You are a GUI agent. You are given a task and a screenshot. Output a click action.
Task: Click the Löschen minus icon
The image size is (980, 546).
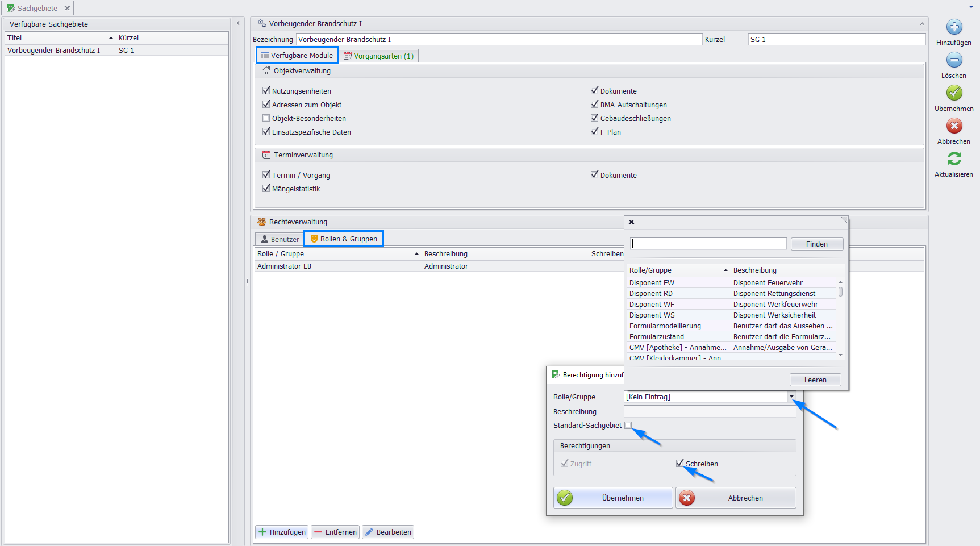954,60
